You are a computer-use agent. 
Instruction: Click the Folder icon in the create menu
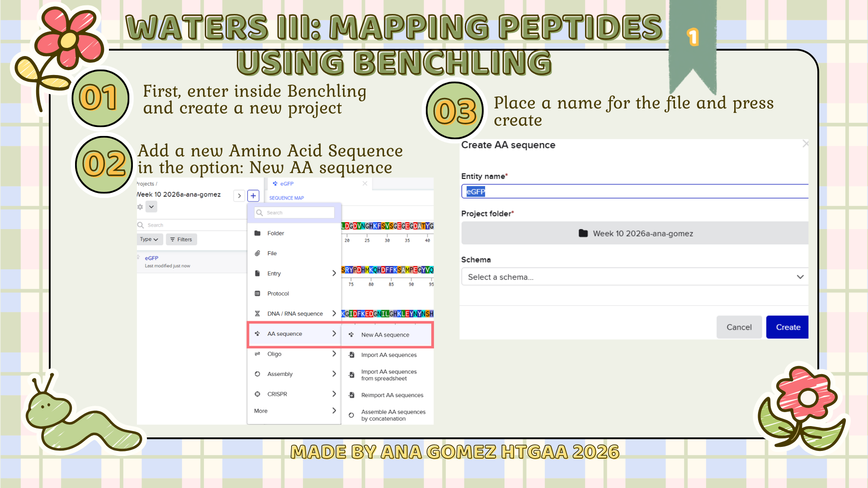[258, 233]
